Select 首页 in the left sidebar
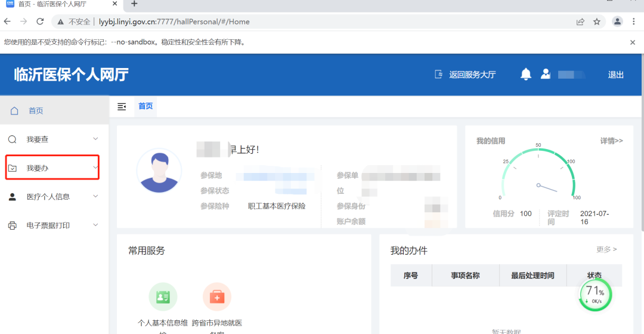 (36, 111)
